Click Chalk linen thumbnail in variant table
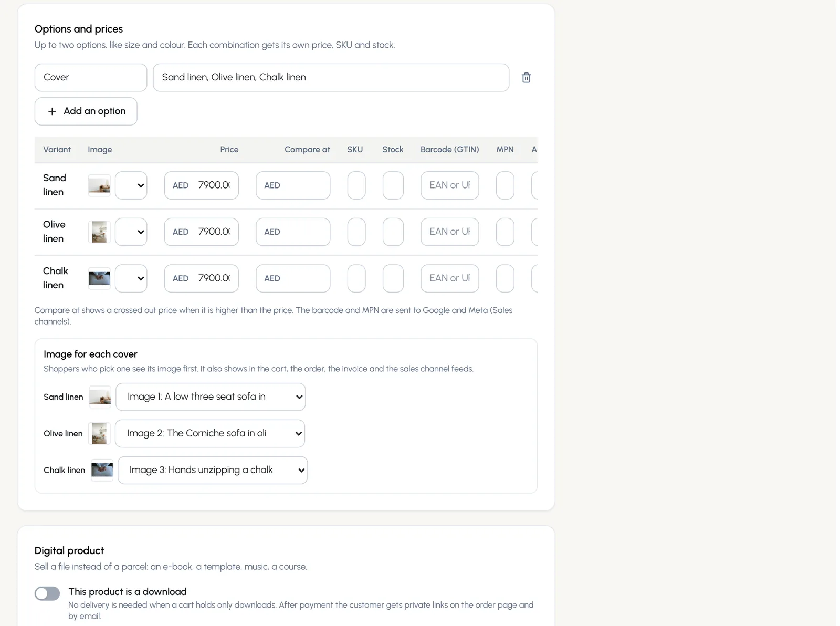The height and width of the screenshot is (626, 840). pyautogui.click(x=99, y=278)
